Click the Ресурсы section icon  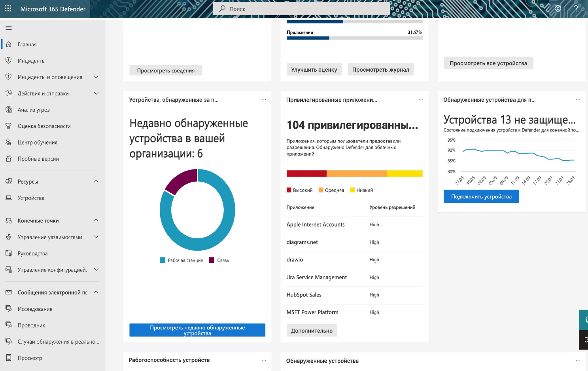tap(9, 181)
